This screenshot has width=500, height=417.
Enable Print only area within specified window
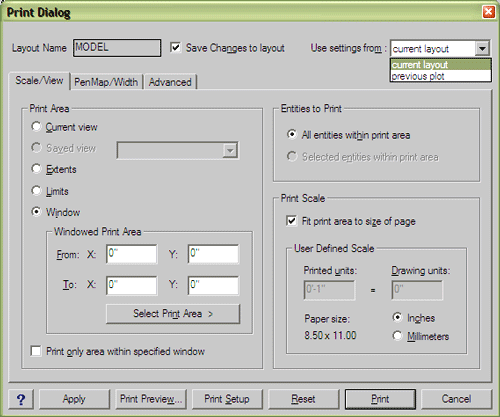[x=36, y=351]
